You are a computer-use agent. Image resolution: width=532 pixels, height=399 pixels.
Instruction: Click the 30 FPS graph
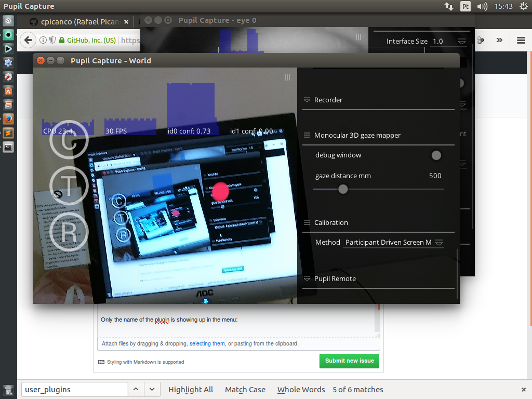pyautogui.click(x=130, y=127)
